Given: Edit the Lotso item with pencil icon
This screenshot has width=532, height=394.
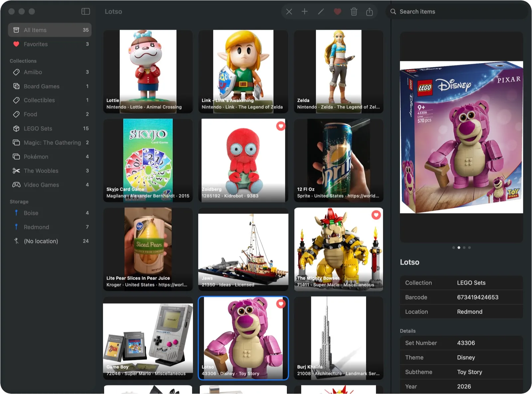Looking at the screenshot, I should (321, 12).
